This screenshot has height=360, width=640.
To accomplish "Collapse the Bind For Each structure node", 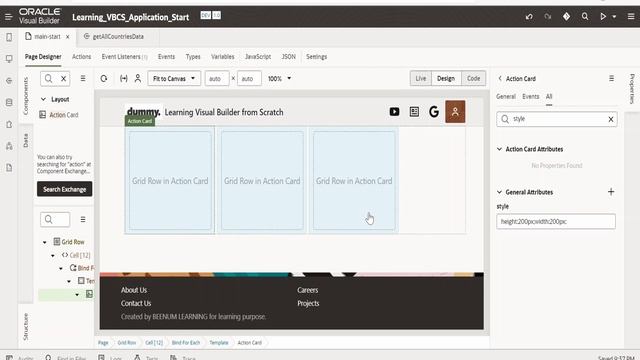I will point(61,269).
